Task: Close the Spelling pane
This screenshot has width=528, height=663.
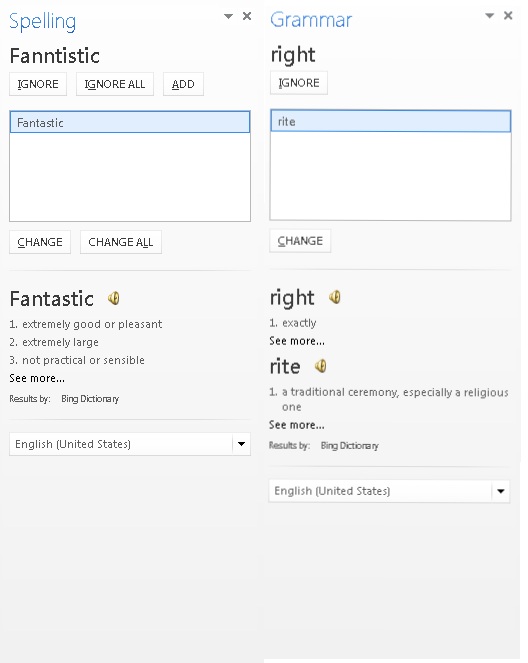Action: 247,16
